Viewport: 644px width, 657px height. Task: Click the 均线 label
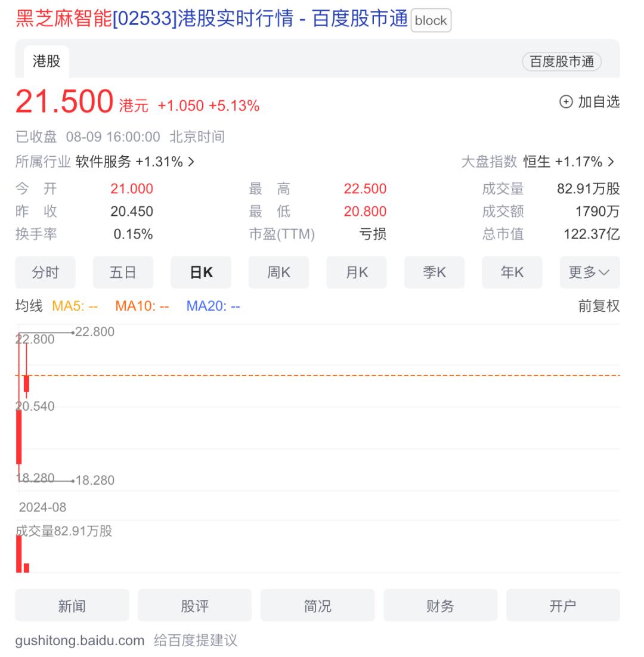click(29, 306)
